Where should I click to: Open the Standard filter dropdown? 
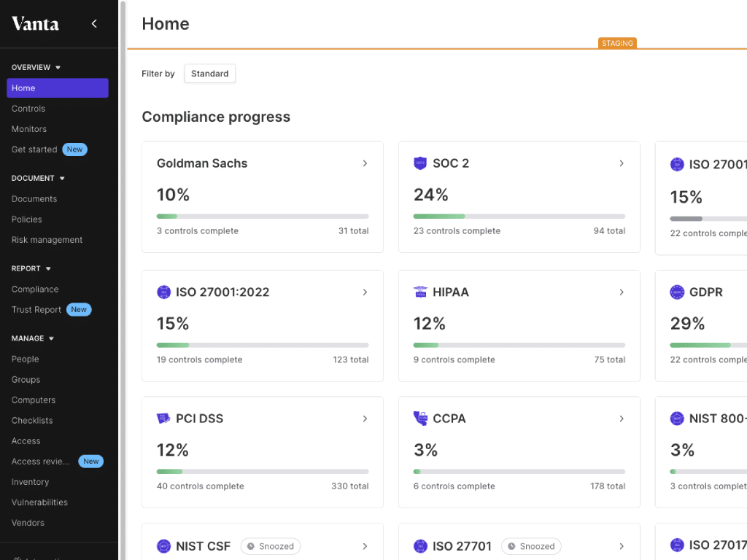click(209, 73)
